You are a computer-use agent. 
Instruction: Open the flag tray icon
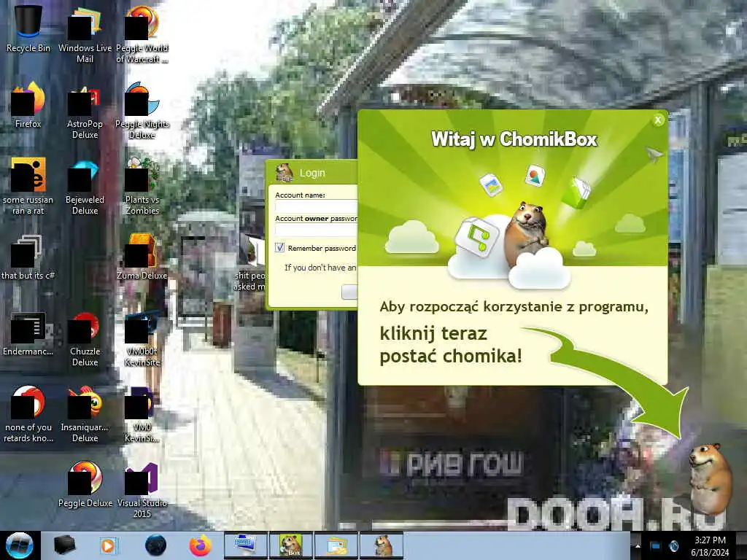point(655,545)
